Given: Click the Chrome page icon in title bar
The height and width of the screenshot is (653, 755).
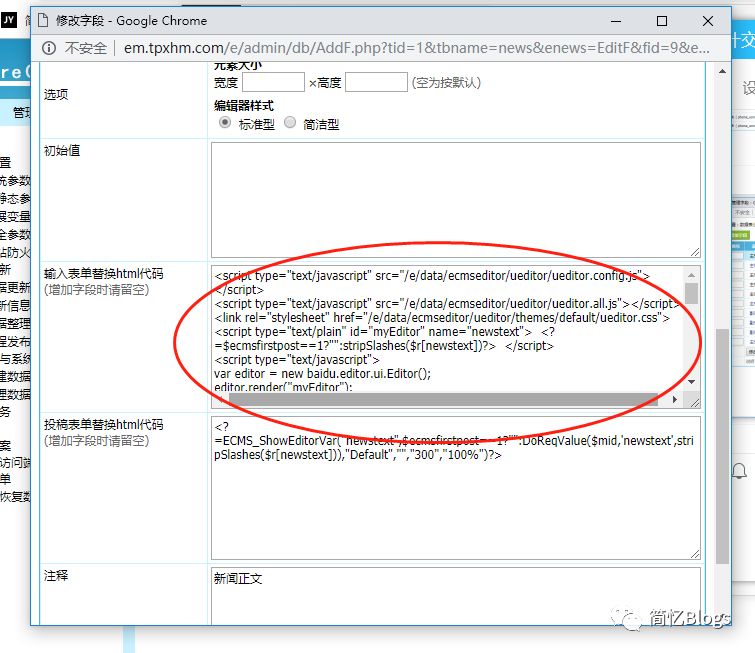Looking at the screenshot, I should pos(44,20).
